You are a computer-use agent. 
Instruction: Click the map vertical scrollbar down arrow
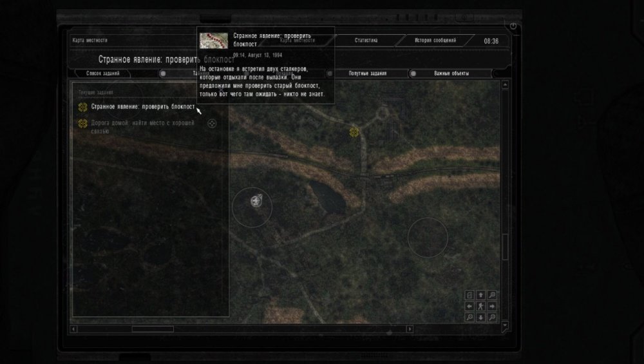click(505, 325)
